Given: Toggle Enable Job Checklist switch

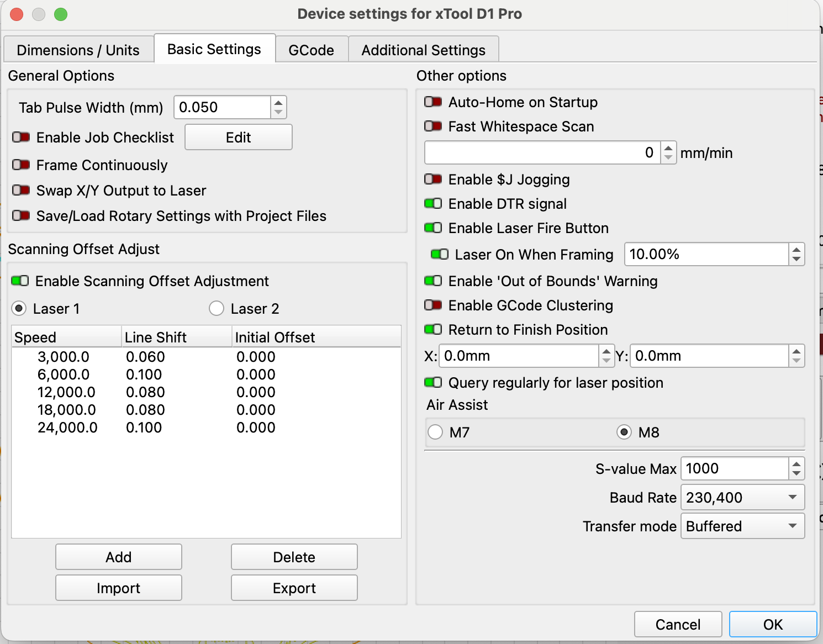Looking at the screenshot, I should click(21, 137).
